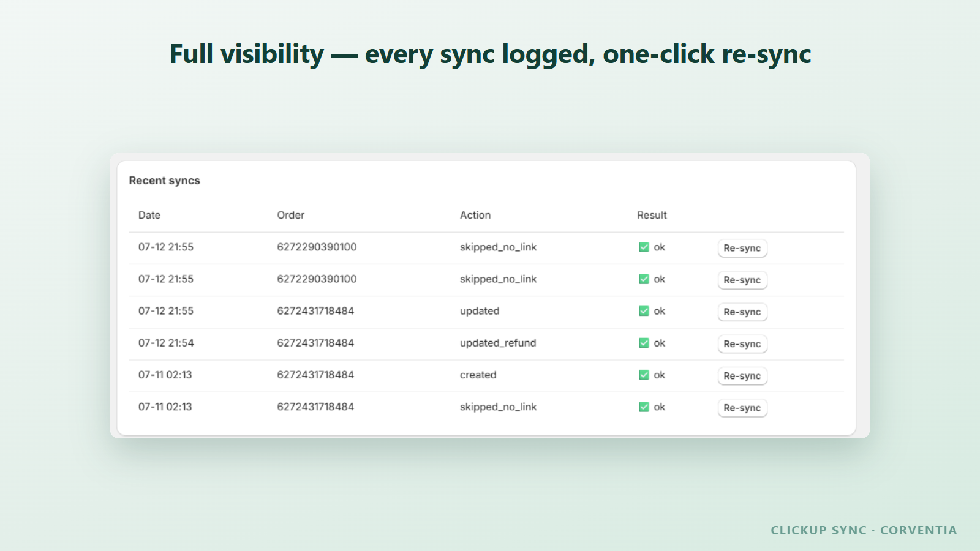This screenshot has height=551, width=980.
Task: Click Re-sync for the updated_refund row
Action: click(x=742, y=344)
